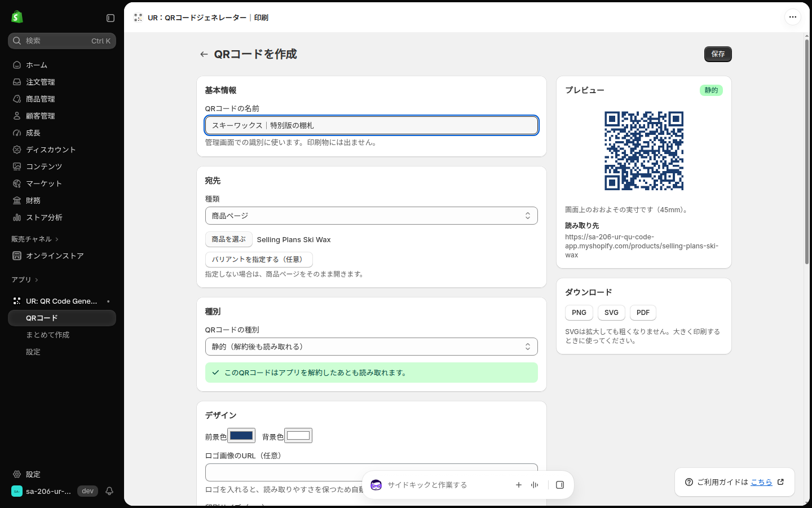This screenshot has height=508, width=812.
Task: Open 注文管理 in the sidebar
Action: (x=62, y=82)
